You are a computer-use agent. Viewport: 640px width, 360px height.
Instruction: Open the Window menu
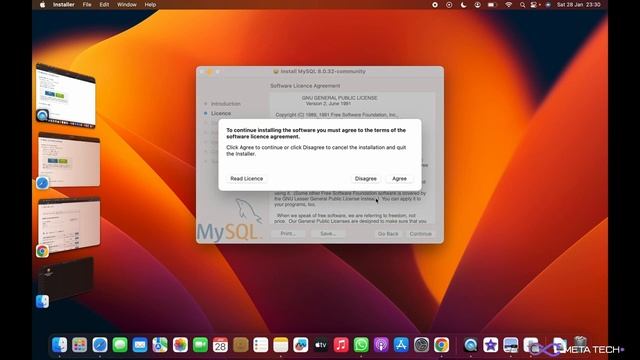tap(127, 4)
